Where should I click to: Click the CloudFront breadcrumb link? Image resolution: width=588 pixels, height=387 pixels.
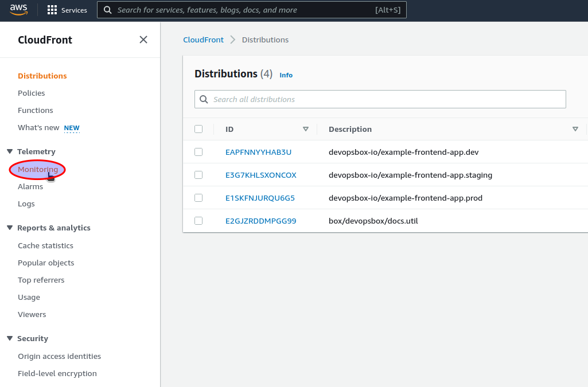[203, 40]
